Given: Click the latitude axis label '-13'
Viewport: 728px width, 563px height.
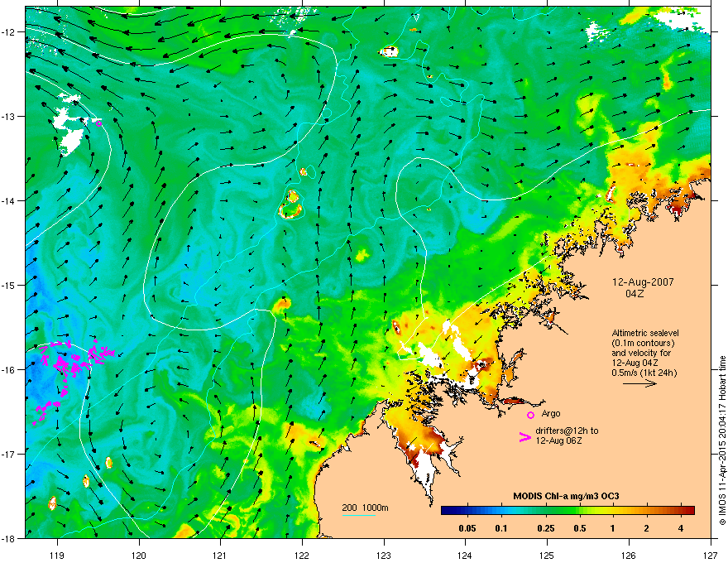Looking at the screenshot, I should tap(8, 117).
